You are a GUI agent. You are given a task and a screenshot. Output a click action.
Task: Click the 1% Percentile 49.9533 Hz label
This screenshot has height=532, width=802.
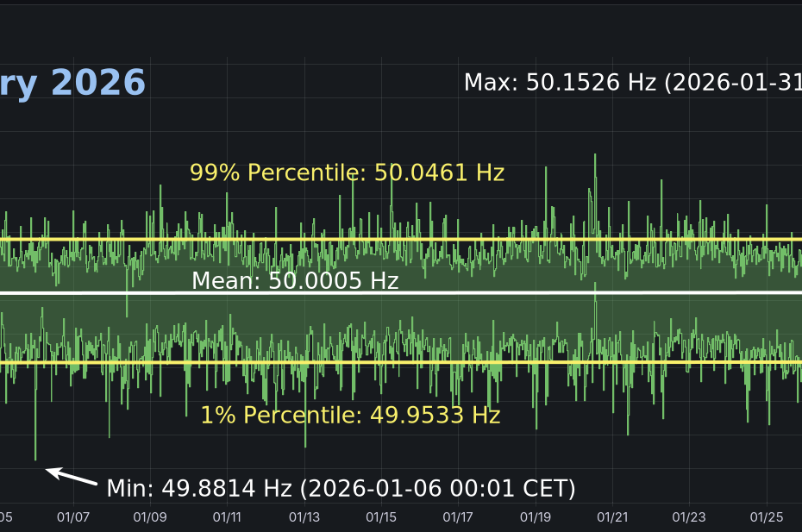click(350, 416)
